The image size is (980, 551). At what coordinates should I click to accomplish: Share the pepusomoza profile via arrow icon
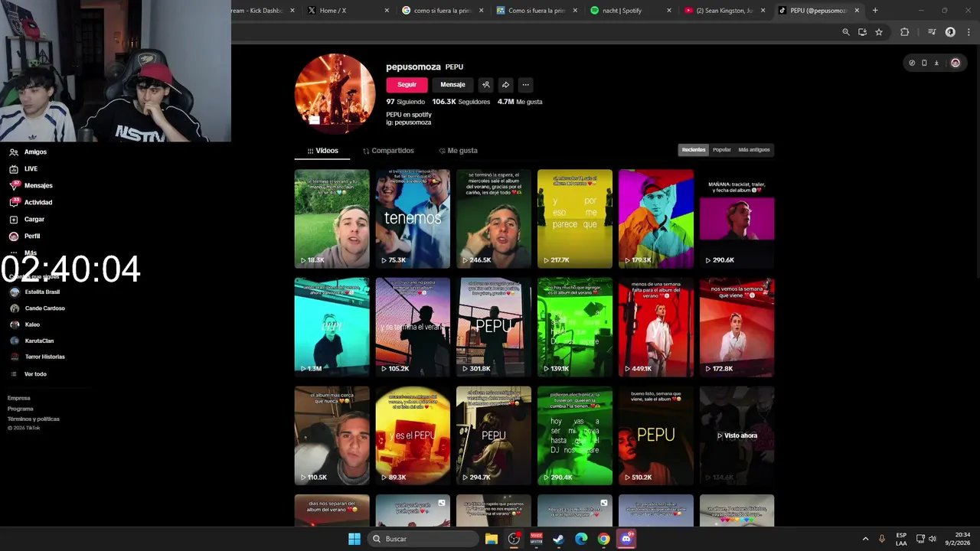505,85
